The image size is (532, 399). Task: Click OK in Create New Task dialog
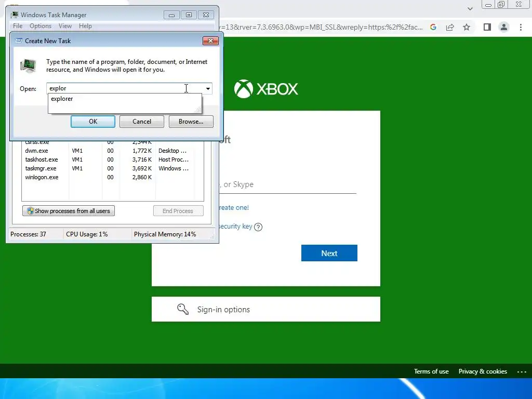click(93, 122)
